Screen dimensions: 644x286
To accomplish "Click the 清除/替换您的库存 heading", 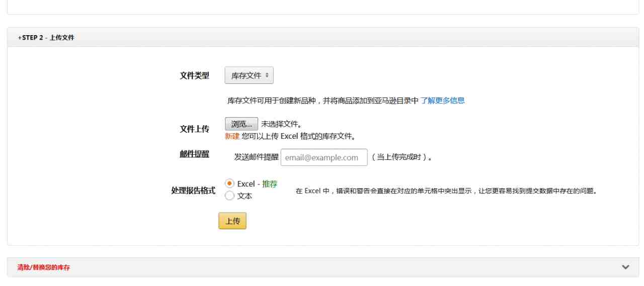I will coord(44,267).
